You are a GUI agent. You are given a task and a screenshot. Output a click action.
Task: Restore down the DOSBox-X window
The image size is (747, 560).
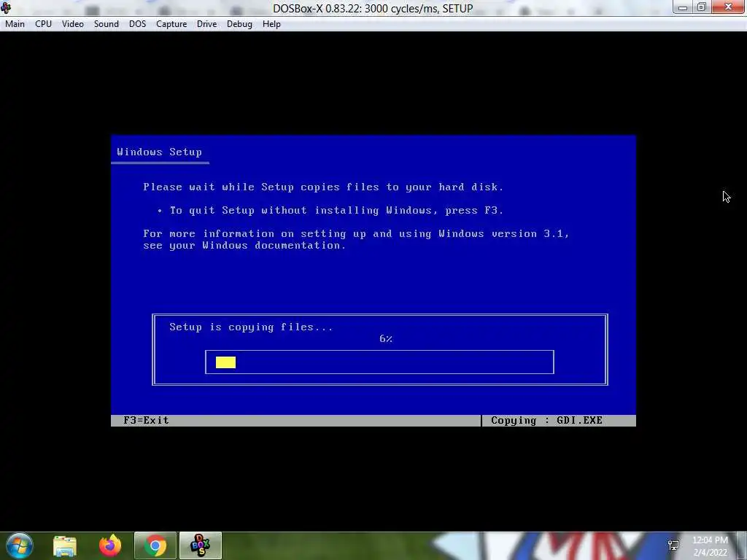tap(702, 7)
